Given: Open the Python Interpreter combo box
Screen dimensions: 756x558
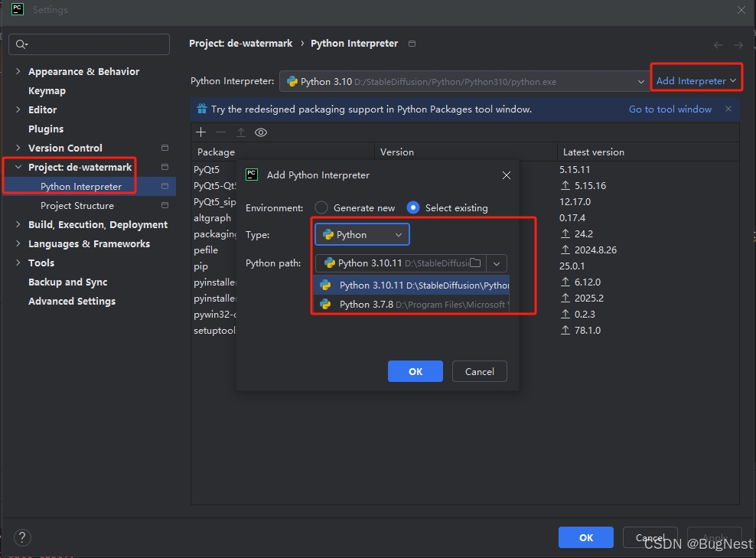Looking at the screenshot, I should coord(464,81).
